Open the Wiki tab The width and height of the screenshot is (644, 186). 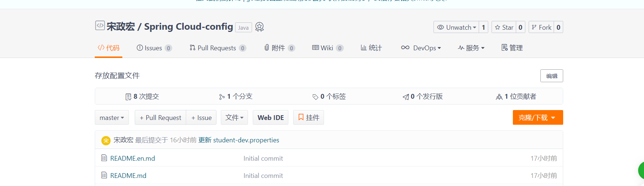[x=328, y=48]
